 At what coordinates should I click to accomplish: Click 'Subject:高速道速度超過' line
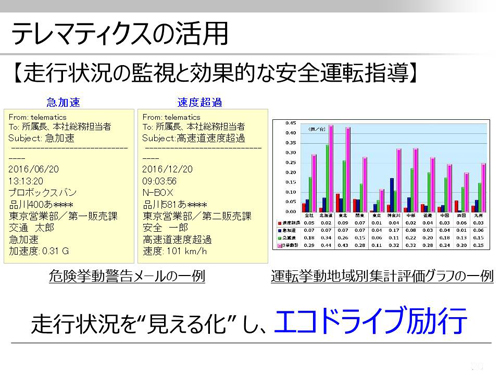coord(194,138)
